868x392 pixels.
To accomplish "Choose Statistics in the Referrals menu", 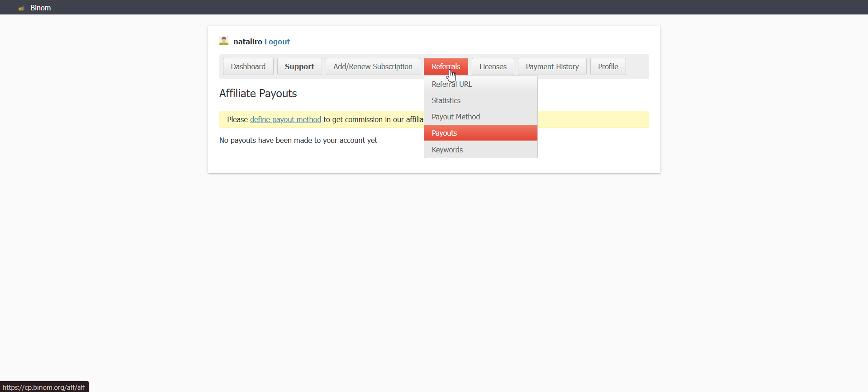I will (x=446, y=100).
